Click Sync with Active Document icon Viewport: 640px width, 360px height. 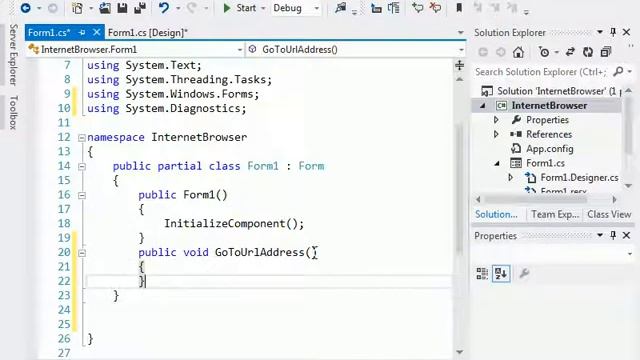tap(570, 52)
